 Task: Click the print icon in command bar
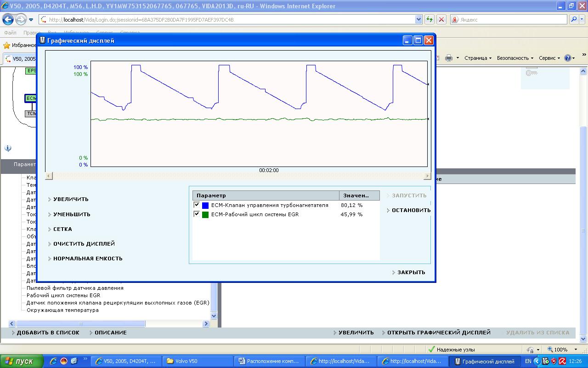coord(449,58)
